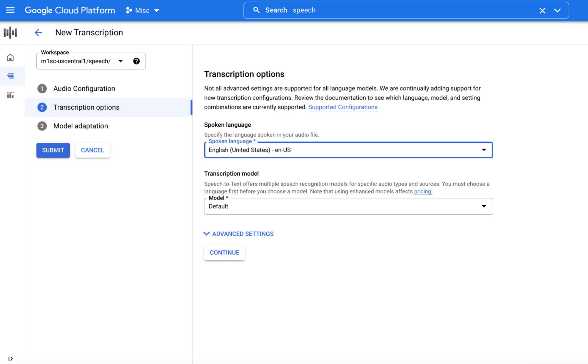Click the CONTINUE button
The width and height of the screenshot is (588, 364).
(x=224, y=253)
